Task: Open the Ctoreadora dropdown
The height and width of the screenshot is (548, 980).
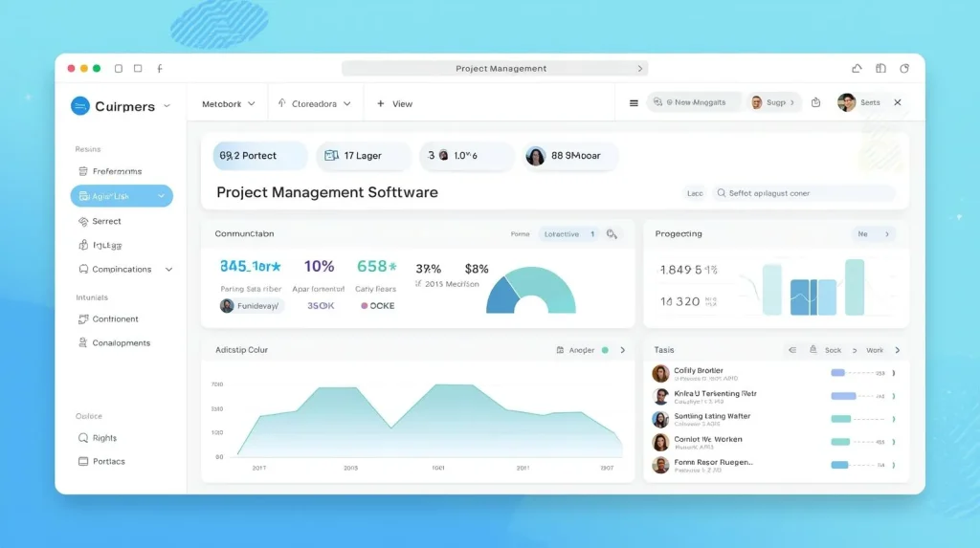Action: (314, 103)
